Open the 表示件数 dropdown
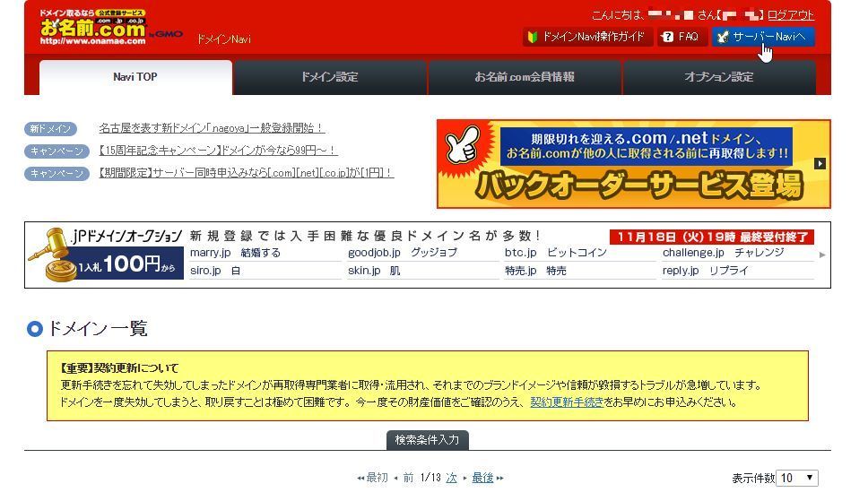 797,479
